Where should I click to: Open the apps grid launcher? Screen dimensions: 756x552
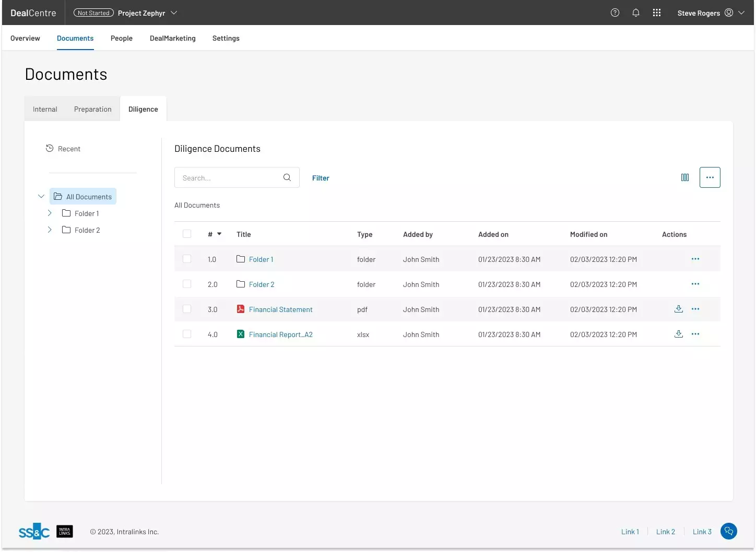point(657,13)
